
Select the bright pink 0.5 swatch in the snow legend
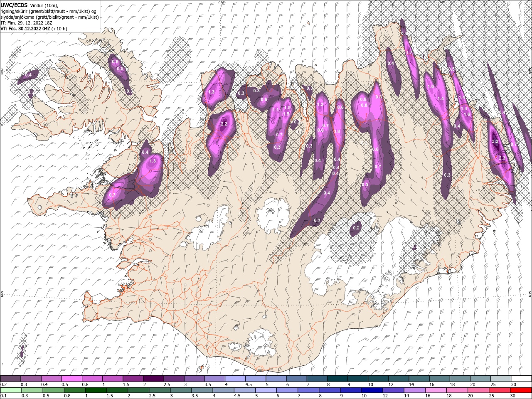pos(71,379)
